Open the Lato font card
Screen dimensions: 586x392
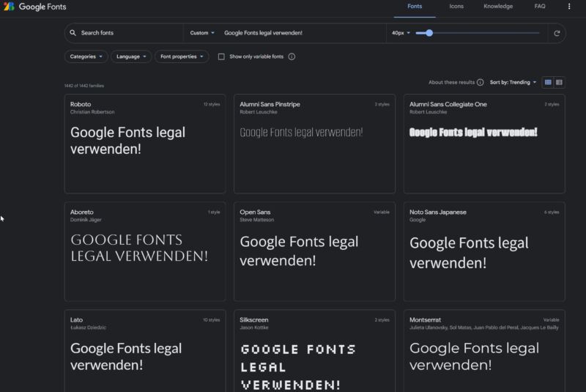point(145,351)
